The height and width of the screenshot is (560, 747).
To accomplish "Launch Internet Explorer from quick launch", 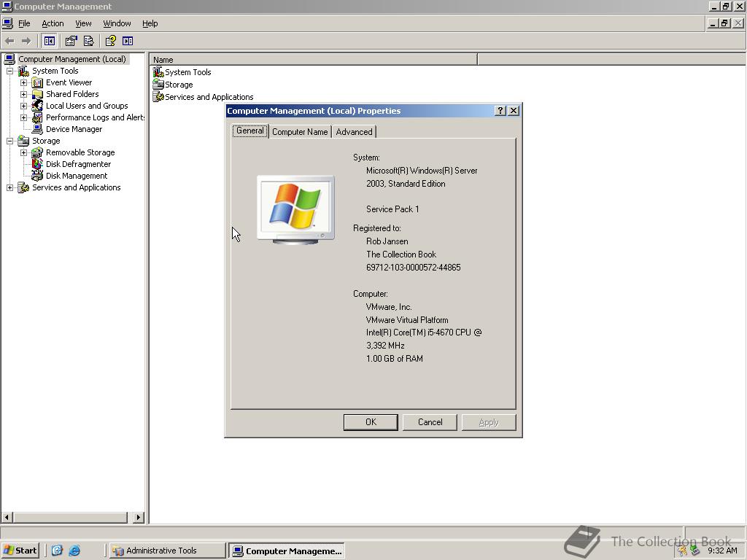I will [74, 551].
